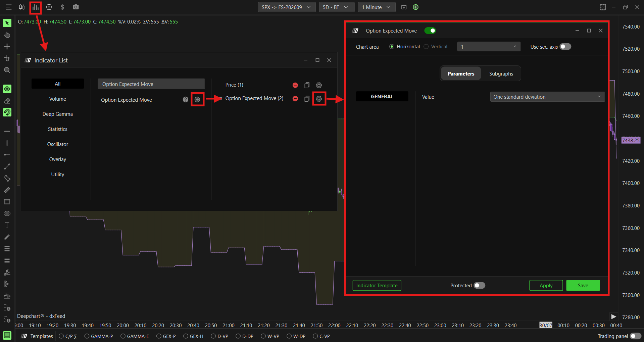Select the hand pan tool

(x=7, y=35)
